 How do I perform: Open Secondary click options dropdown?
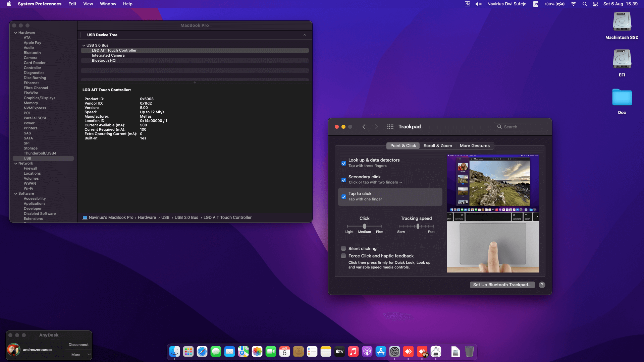[400, 183]
